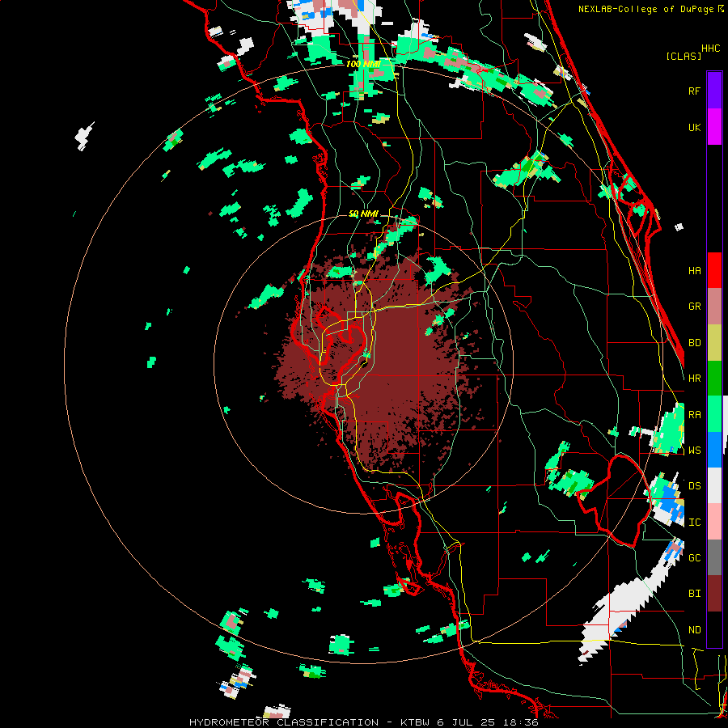Click the BD legend label

(694, 343)
